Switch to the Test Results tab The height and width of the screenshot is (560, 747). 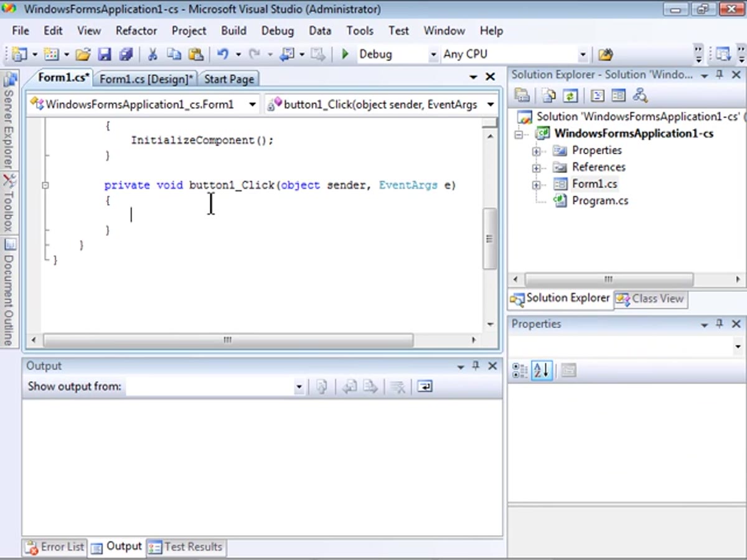[x=186, y=547]
